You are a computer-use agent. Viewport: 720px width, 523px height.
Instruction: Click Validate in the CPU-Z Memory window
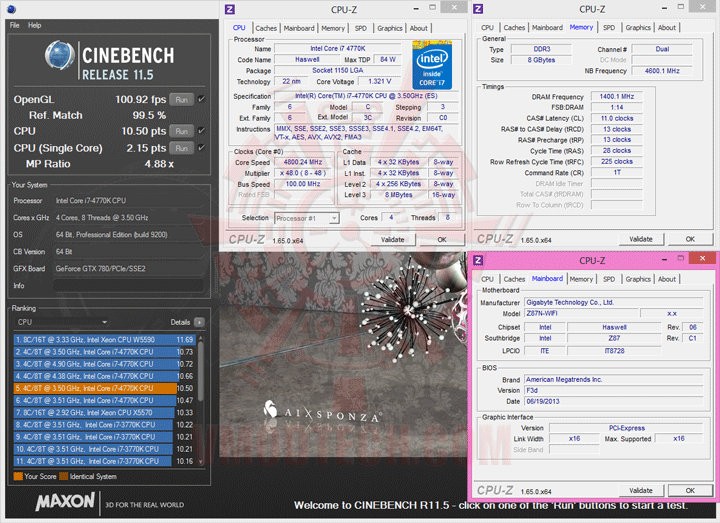coord(641,239)
